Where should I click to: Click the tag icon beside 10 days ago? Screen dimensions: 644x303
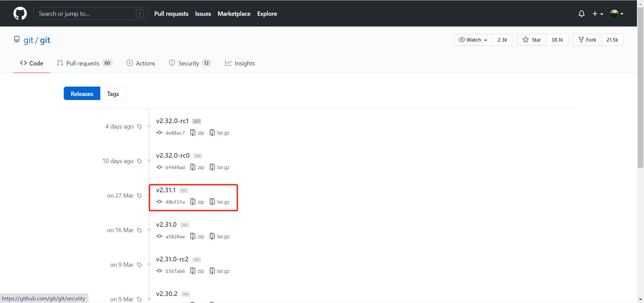(x=140, y=161)
